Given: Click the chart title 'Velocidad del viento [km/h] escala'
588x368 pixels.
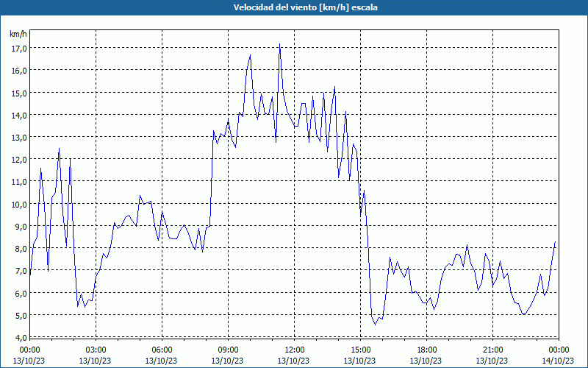Looking at the screenshot, I should 305,7.
